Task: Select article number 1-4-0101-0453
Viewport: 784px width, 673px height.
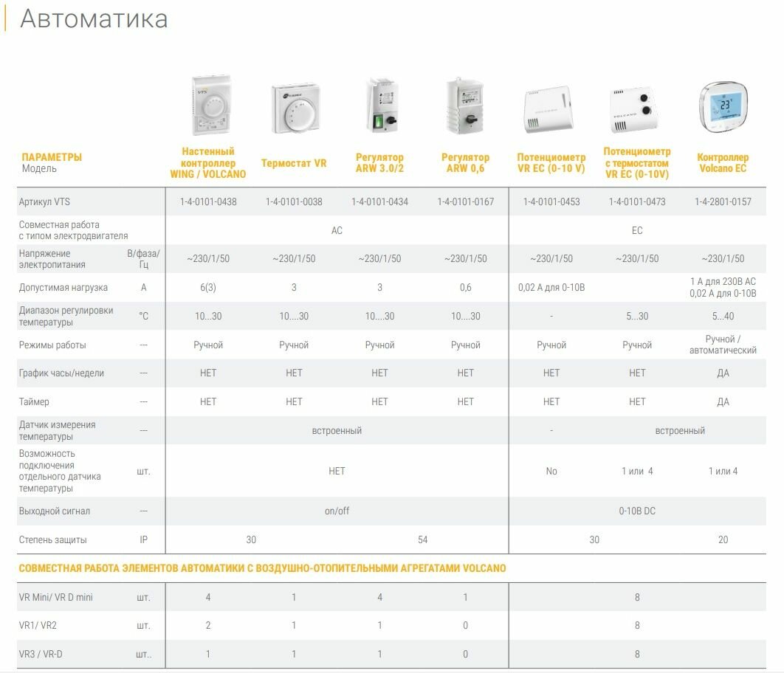Action: pos(551,202)
